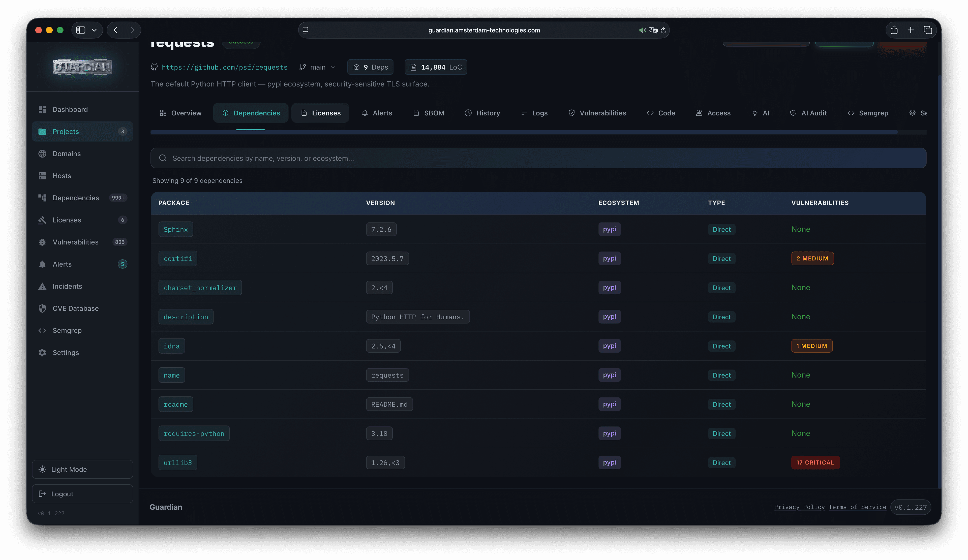Click the sidebar Dependencies tree icon

point(42,198)
